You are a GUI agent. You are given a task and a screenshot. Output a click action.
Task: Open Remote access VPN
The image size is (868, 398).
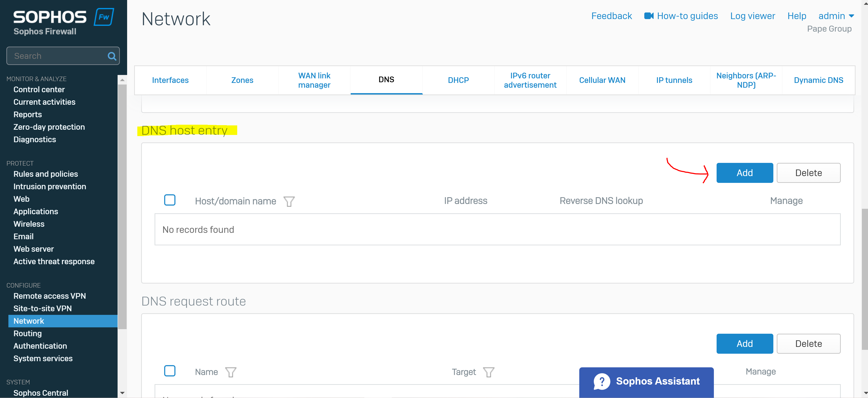[49, 296]
